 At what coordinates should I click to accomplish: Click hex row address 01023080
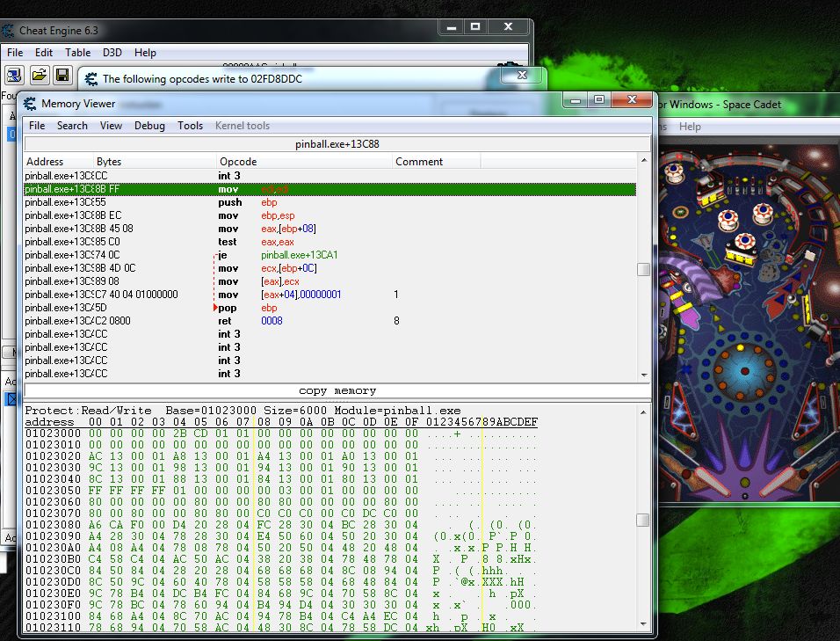point(53,525)
